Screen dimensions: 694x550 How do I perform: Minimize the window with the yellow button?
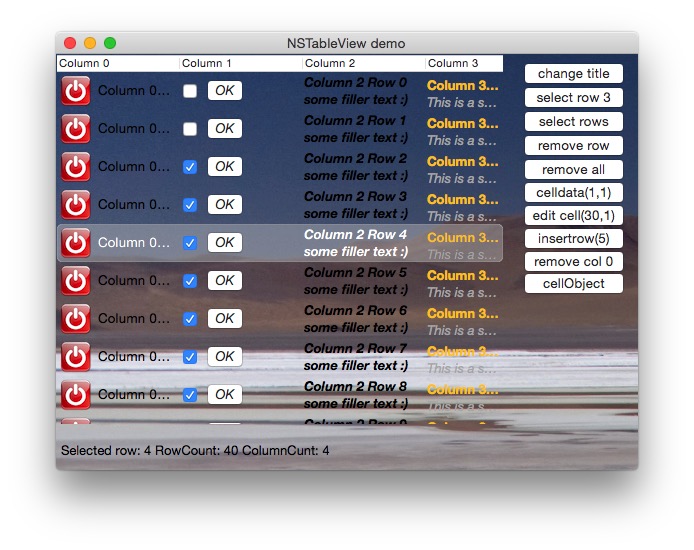[90, 43]
